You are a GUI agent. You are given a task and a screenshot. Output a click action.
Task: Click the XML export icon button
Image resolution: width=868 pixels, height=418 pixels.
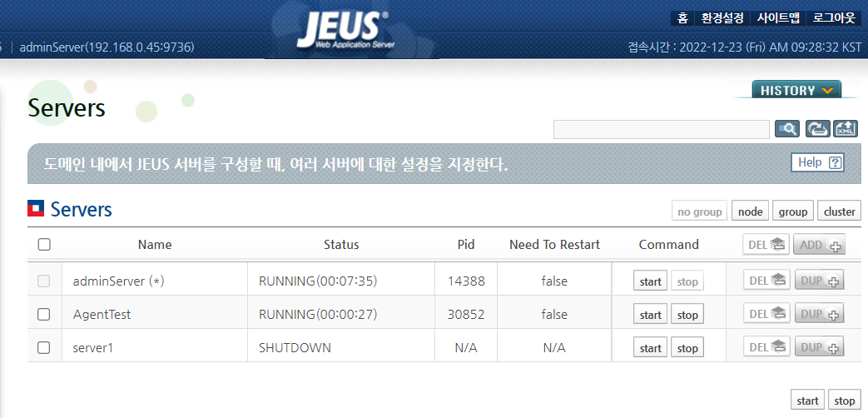(x=846, y=129)
